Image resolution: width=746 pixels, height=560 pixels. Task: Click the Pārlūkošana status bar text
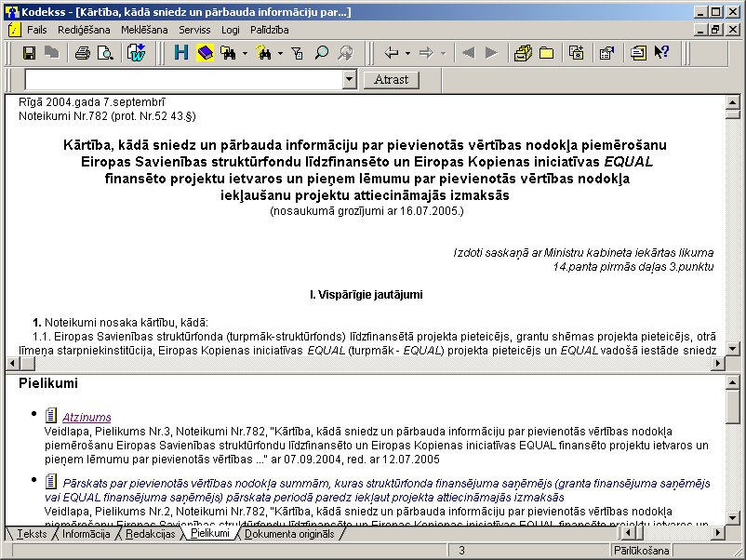tap(641, 551)
